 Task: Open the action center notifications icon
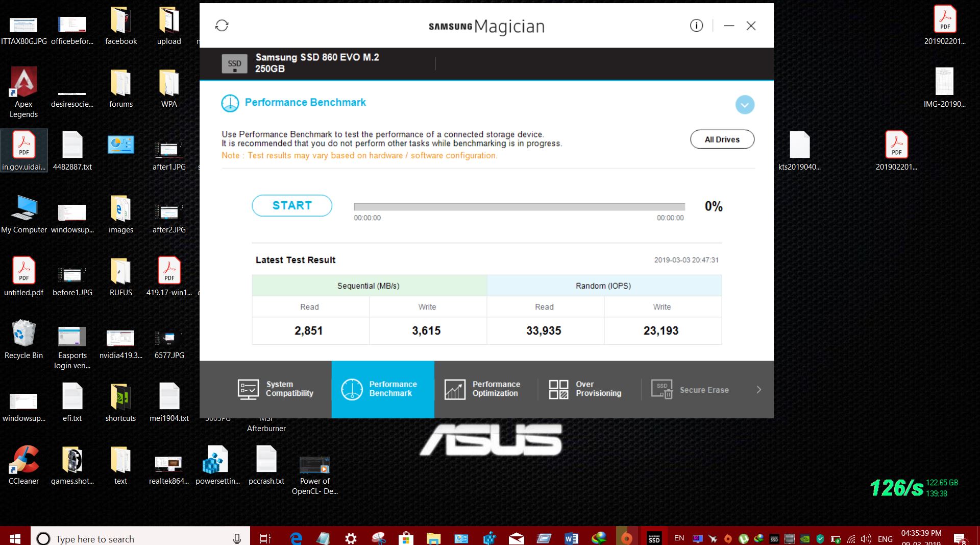[x=960, y=539]
